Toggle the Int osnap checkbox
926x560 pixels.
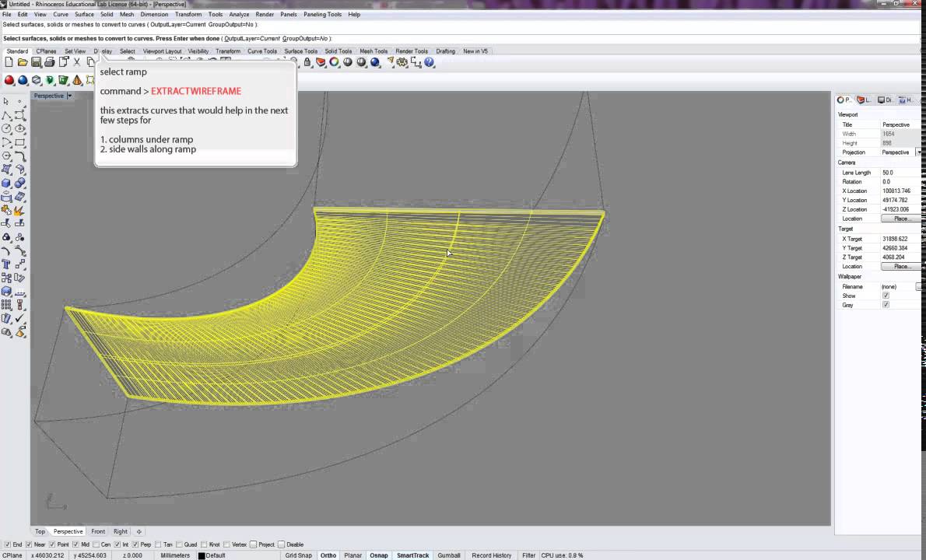pyautogui.click(x=117, y=544)
